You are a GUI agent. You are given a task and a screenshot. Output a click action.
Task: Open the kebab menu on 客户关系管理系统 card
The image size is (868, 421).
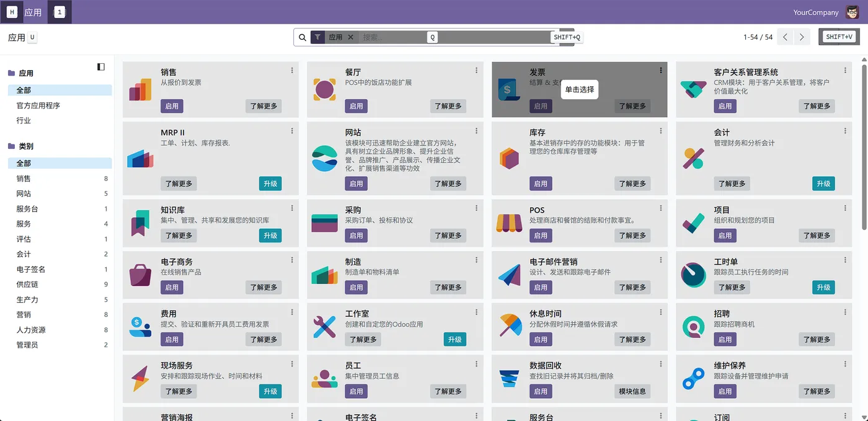[x=845, y=71]
